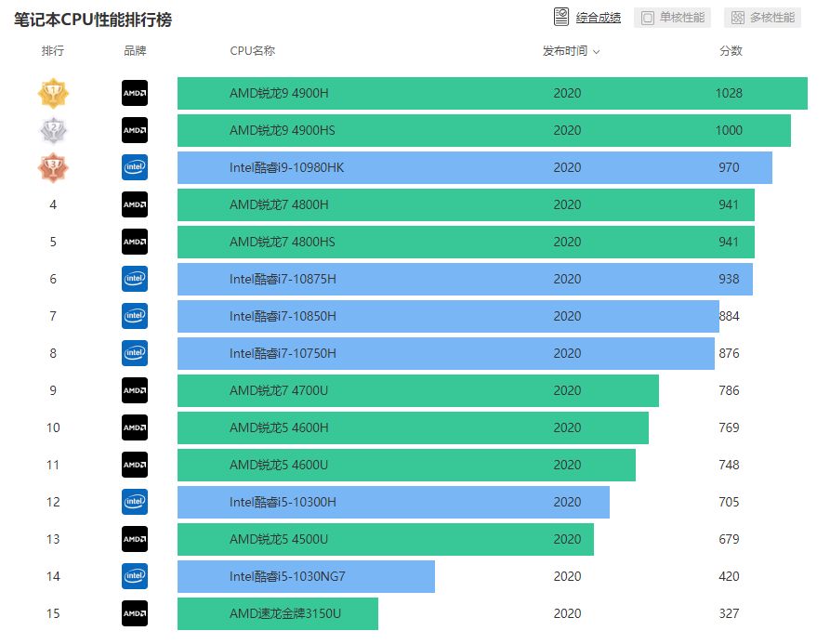
Task: Click the bronze medal rank icon
Action: [x=53, y=167]
